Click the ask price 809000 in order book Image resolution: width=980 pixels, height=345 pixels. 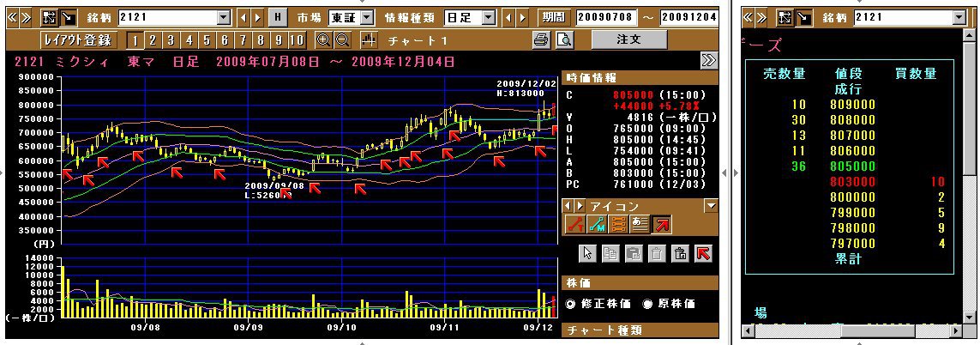pos(852,105)
